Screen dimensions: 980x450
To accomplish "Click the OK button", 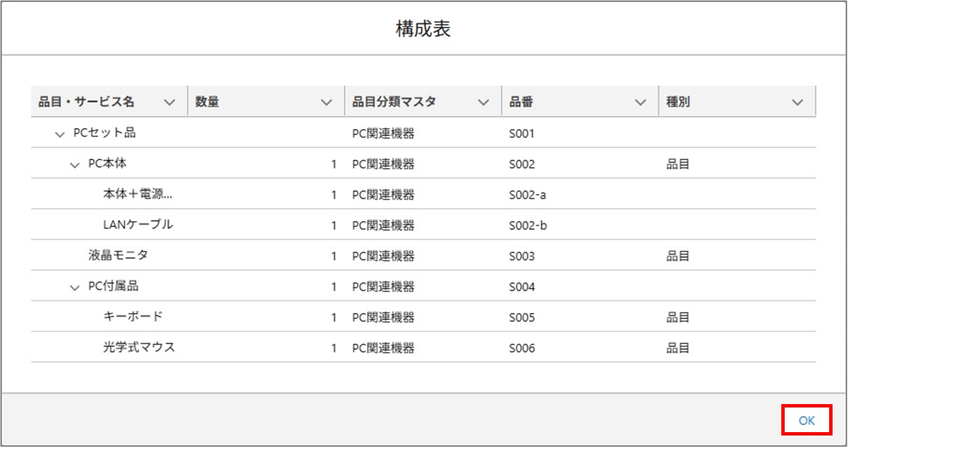I will [x=806, y=421].
